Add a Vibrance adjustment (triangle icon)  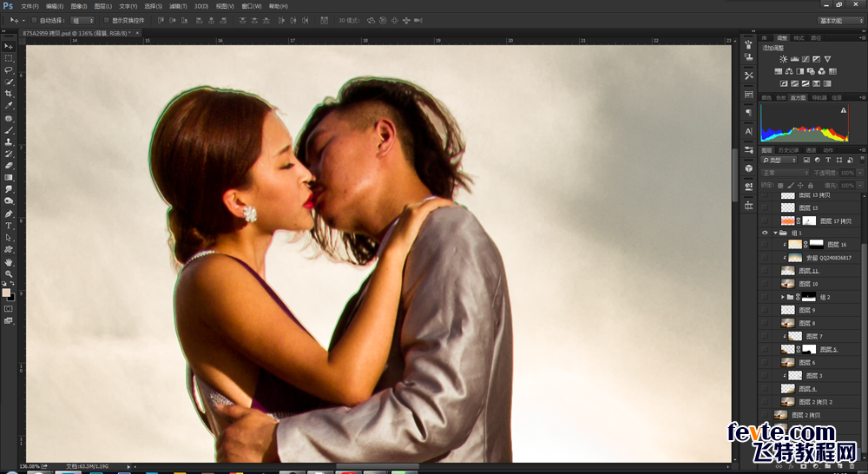[827, 59]
